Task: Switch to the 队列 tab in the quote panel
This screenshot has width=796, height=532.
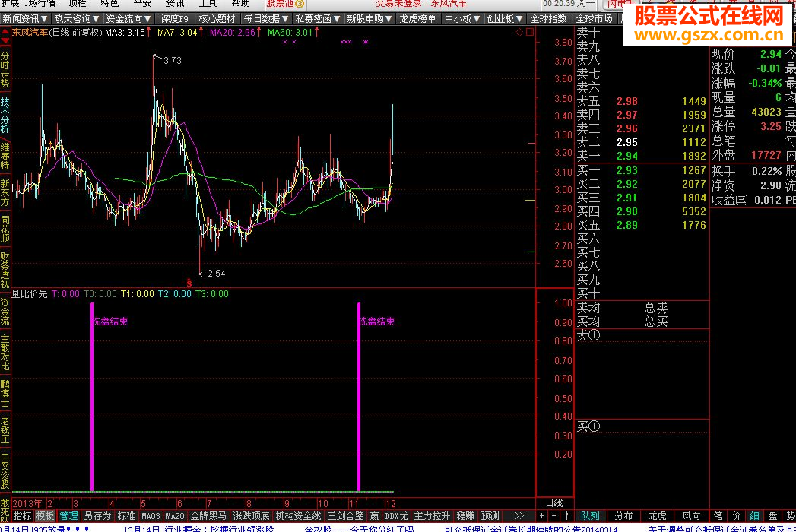Action: click(x=590, y=516)
